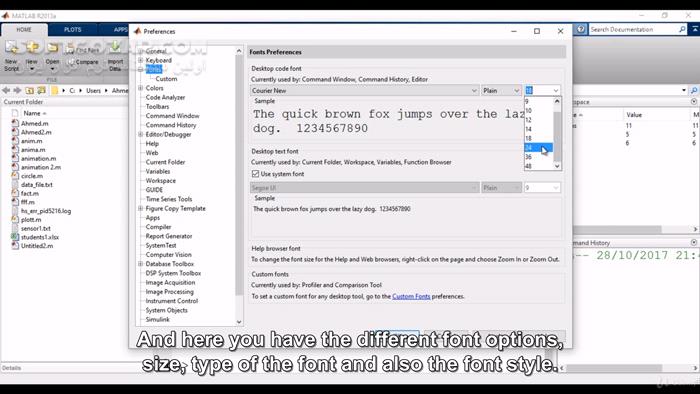The image size is (700, 394).
Task: Open Command History panel actions icon
Action: [x=694, y=242]
